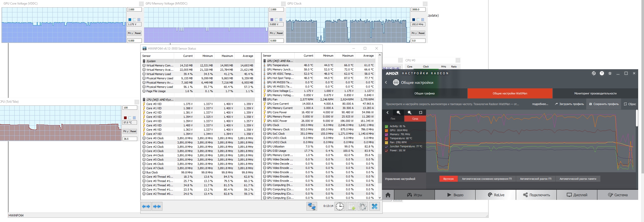644x222 pixels.
Task: Toggle the Activity graph checkbox
Action: [386, 126]
